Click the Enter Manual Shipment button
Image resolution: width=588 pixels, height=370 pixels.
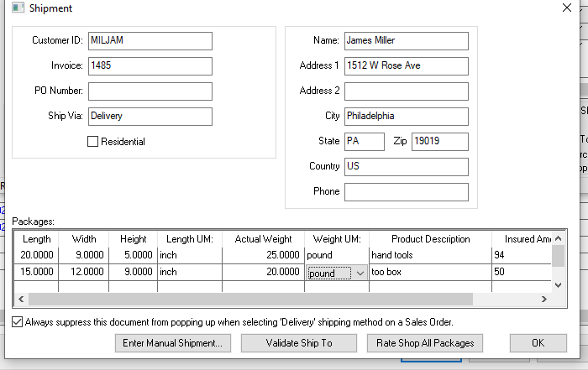(x=174, y=342)
